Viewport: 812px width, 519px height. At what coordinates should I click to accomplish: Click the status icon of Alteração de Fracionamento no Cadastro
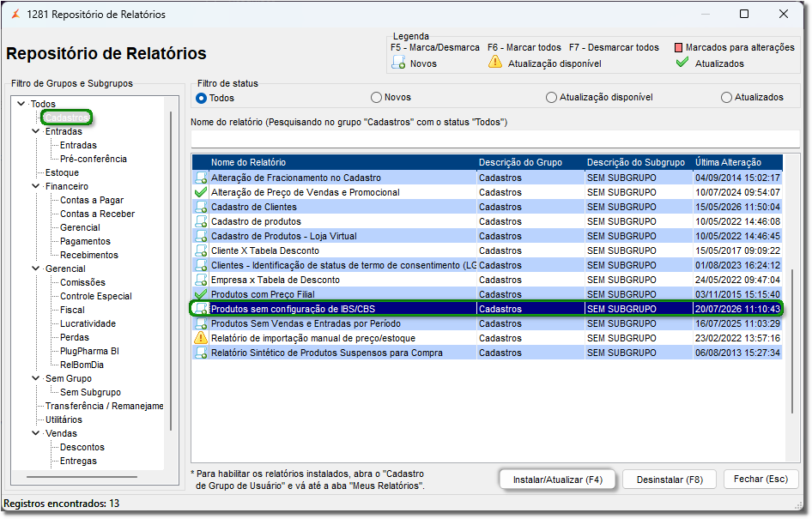[x=200, y=178]
